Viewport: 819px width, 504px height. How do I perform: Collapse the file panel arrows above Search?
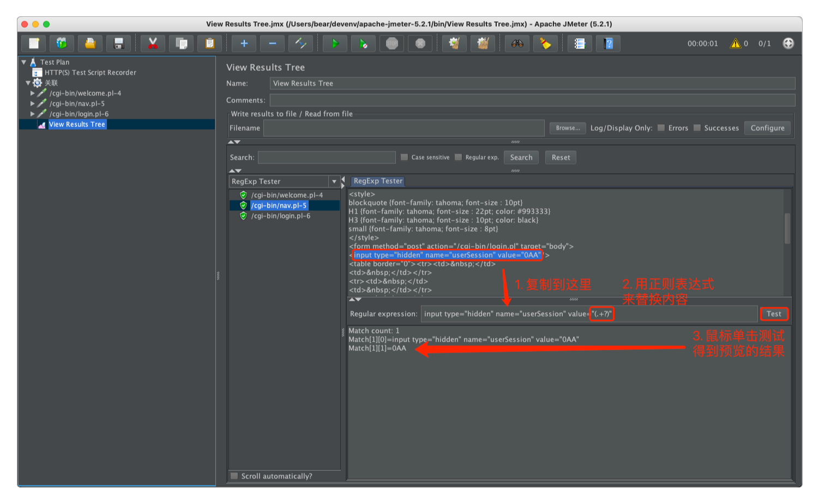234,142
